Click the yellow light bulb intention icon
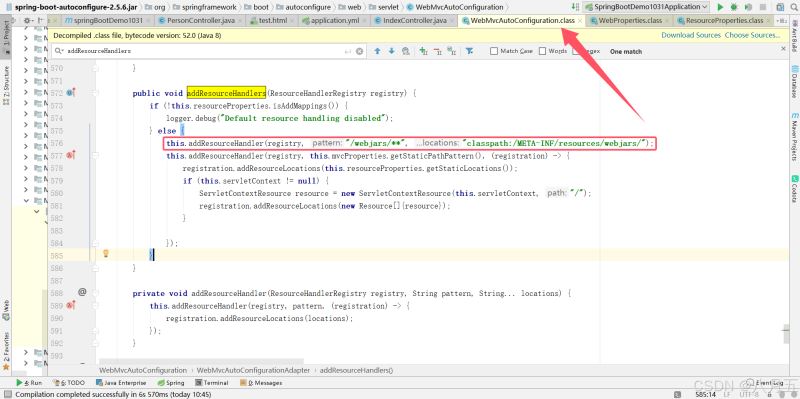This screenshot has height=399, width=800. point(106,254)
